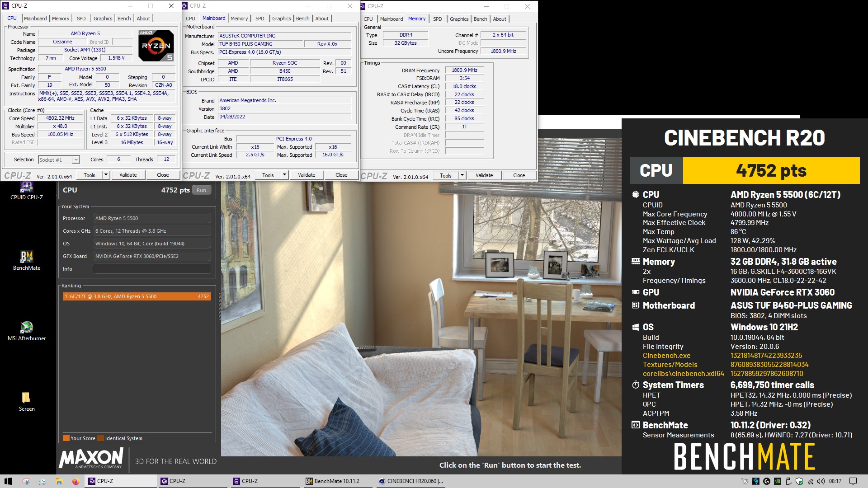Launch the Snipping Tool from the taskbar
The image size is (868, 488).
[x=26, y=481]
